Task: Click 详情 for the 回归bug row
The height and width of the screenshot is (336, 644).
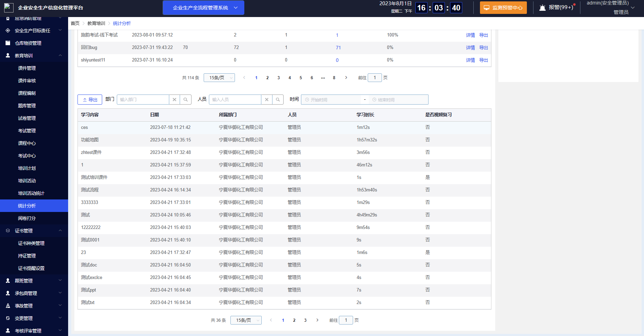Action: 470,48
